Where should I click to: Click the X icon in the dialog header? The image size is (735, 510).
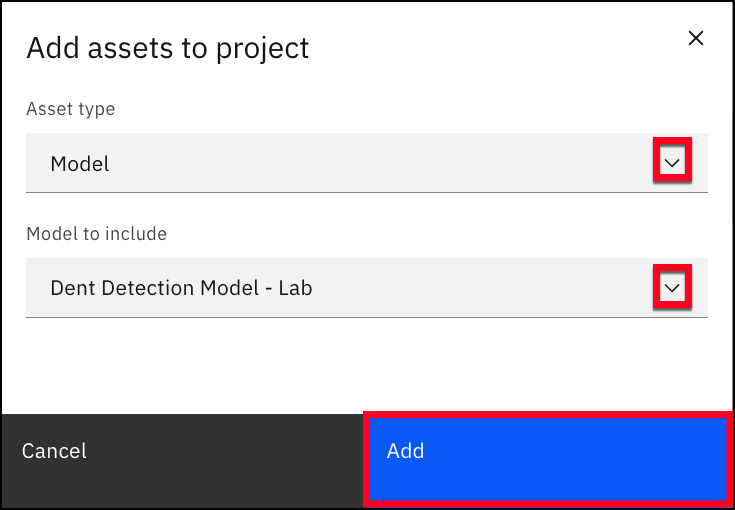[696, 38]
